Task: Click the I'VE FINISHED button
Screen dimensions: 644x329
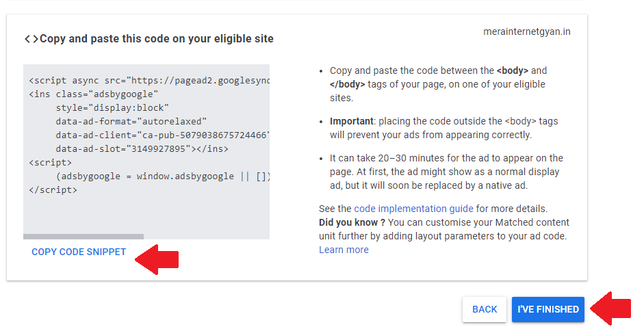Action: [548, 309]
